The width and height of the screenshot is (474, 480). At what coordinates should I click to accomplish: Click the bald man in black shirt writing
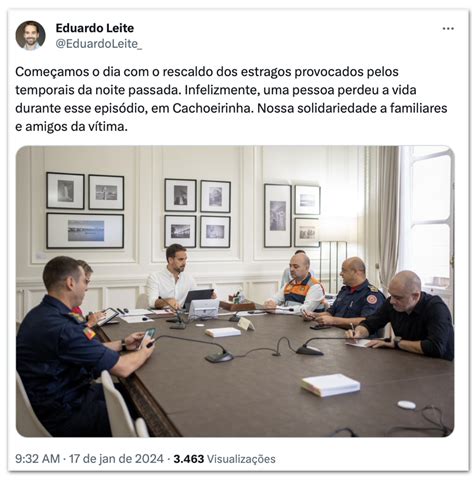pos(408,317)
